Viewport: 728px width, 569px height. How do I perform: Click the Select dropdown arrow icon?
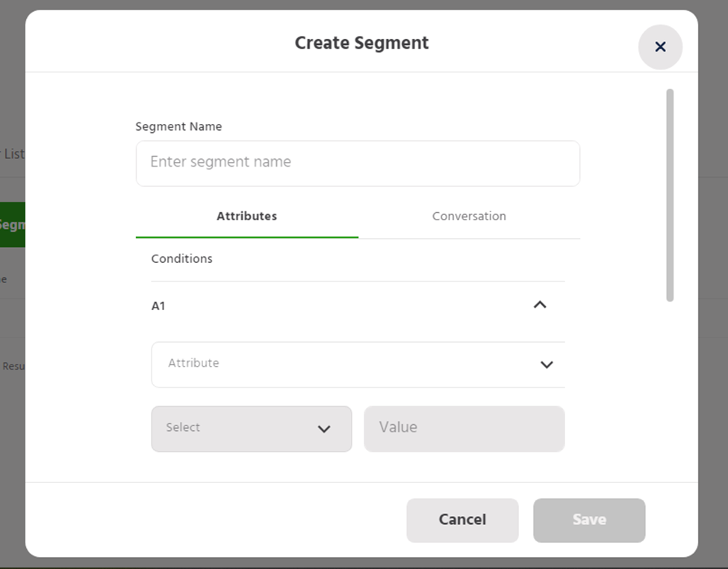(324, 429)
